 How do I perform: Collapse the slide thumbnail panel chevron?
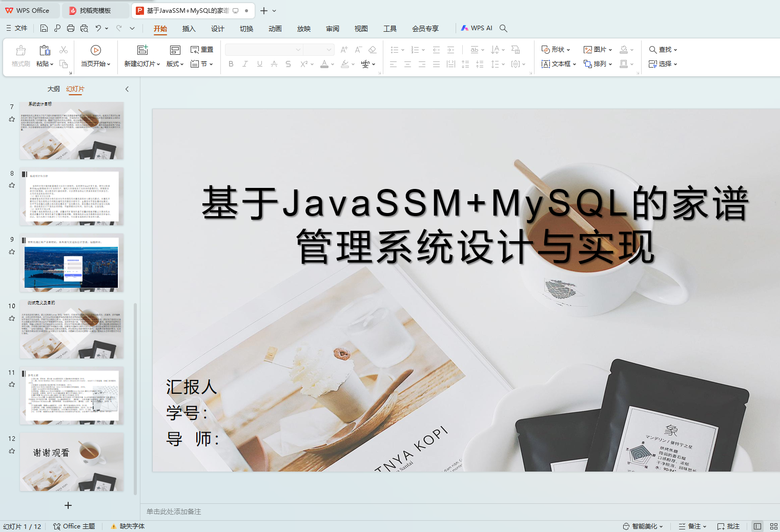pos(127,89)
